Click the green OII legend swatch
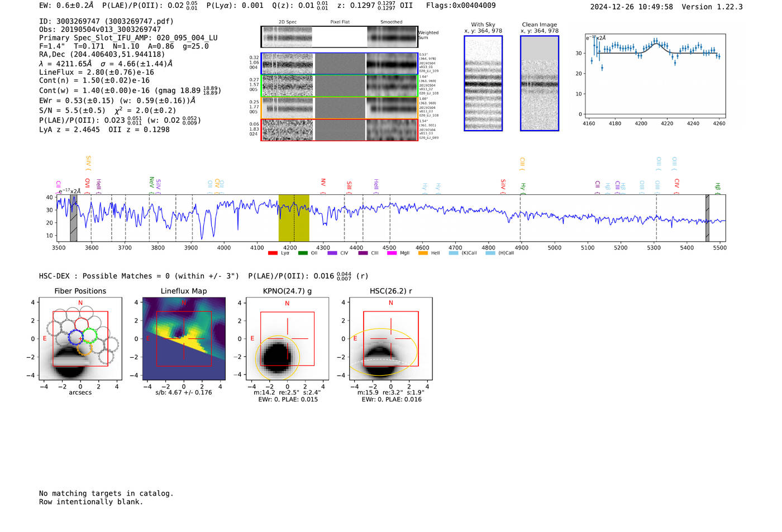This screenshot has height=532, width=782. [303, 253]
